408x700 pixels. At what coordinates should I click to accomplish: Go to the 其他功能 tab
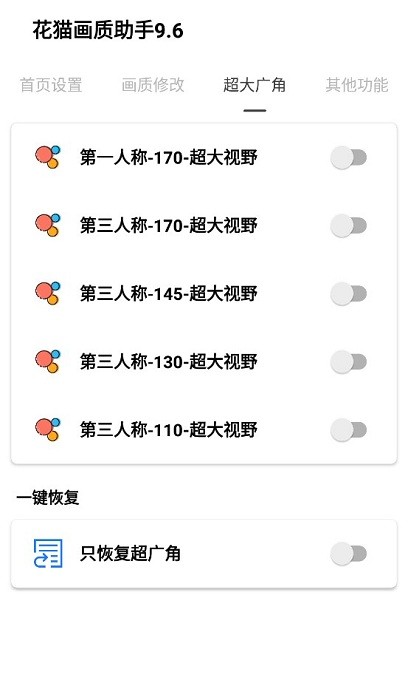(x=357, y=85)
